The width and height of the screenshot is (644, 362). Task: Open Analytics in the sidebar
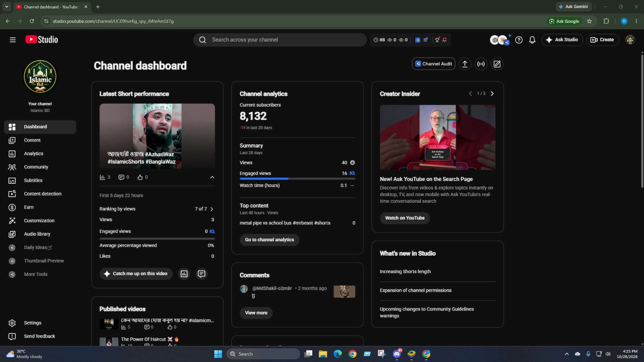40,154
